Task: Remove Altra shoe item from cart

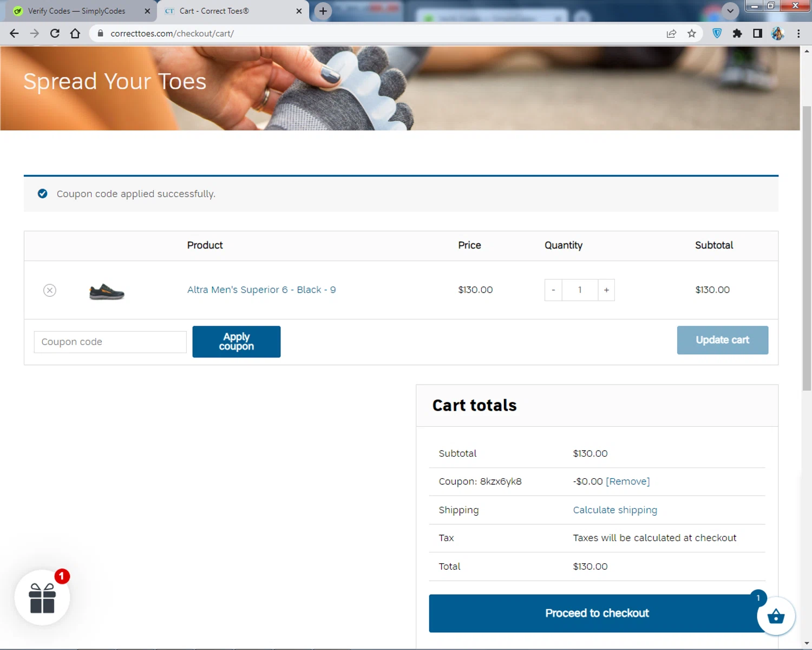Action: [50, 290]
